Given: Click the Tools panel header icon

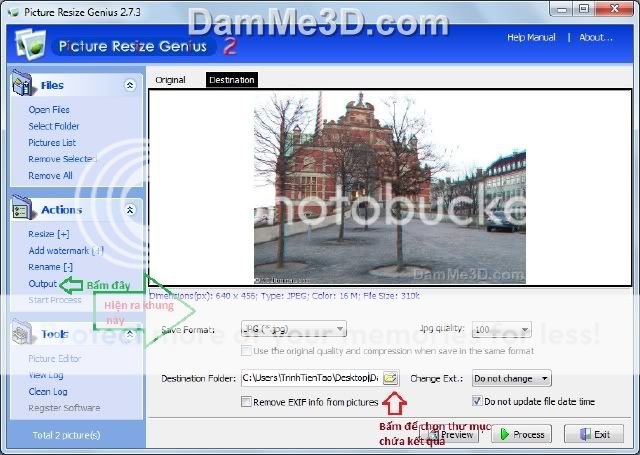Looking at the screenshot, I should (x=24, y=334).
